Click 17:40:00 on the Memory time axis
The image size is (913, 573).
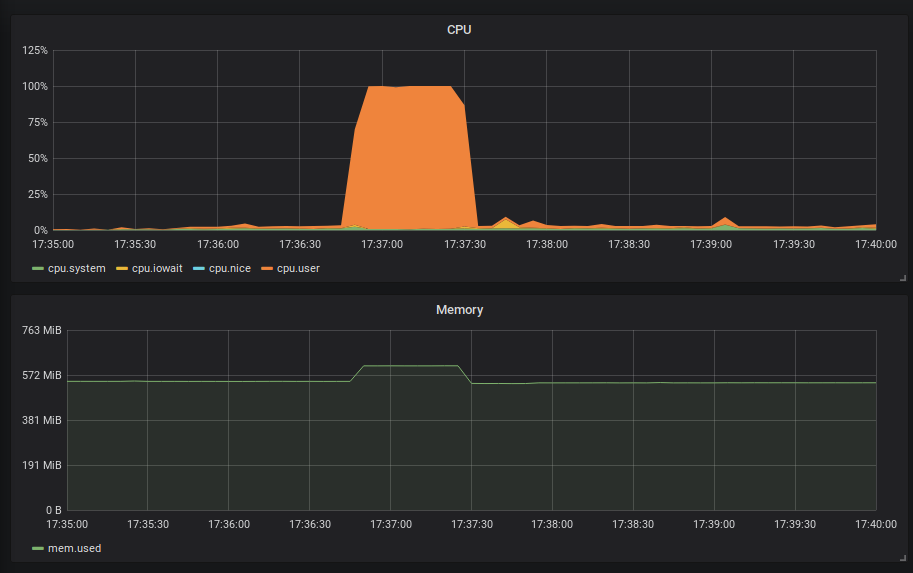click(x=876, y=525)
